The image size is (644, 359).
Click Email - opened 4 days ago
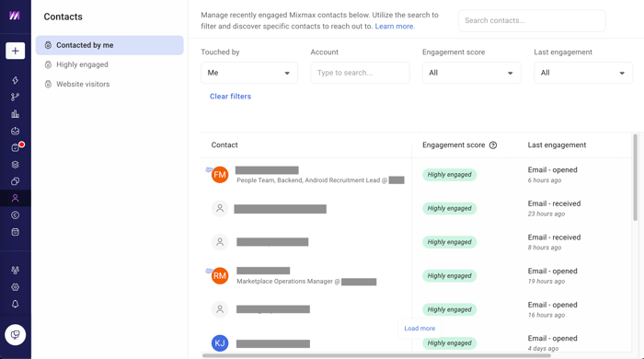[552, 343]
